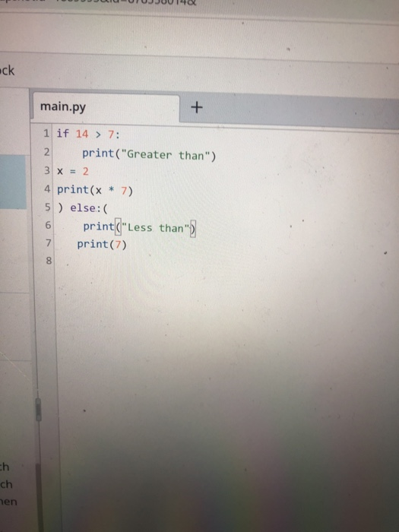399x532 pixels.
Task: Click line number 1 in the gutter
Action: pos(46,133)
